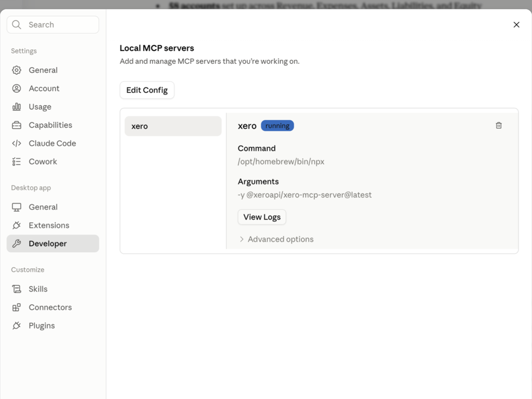Click the View Logs button
The image size is (532, 399).
pos(262,217)
